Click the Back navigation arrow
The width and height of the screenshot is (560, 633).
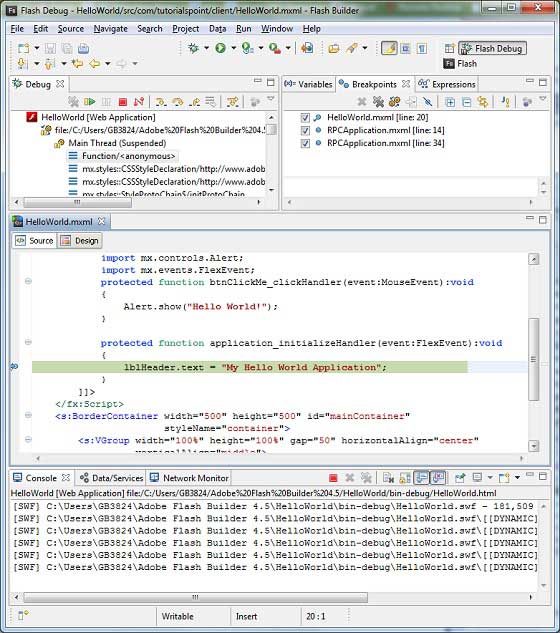point(94,63)
